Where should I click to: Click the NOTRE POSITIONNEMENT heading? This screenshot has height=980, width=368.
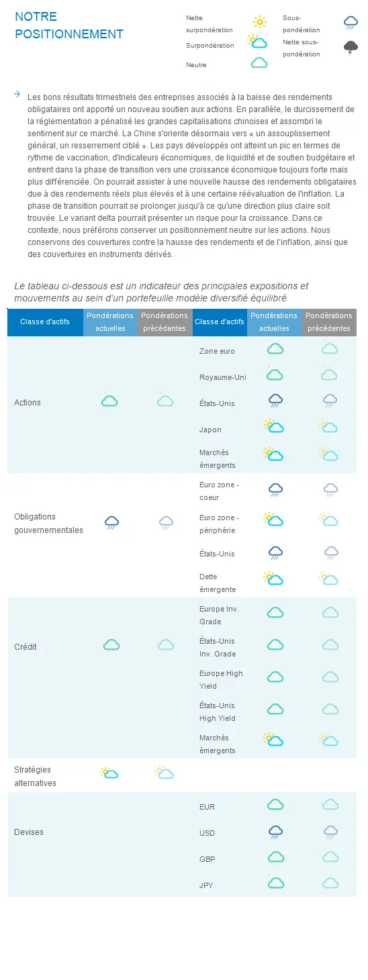point(69,25)
